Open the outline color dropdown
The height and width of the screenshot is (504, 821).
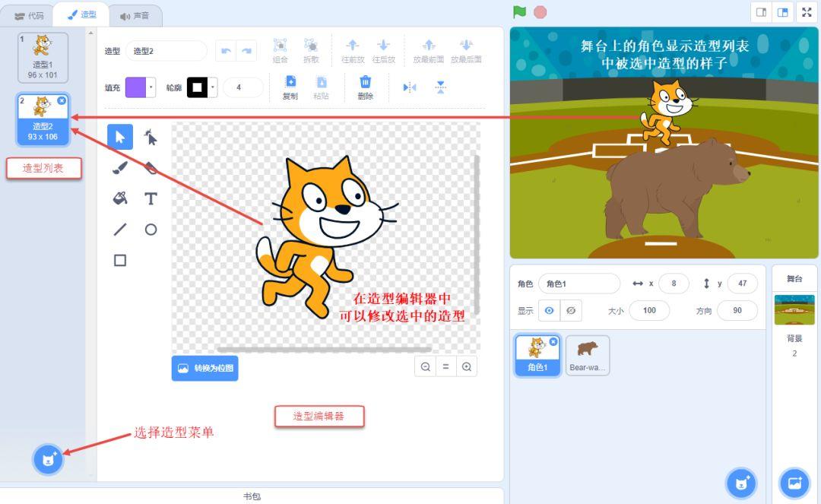click(x=213, y=87)
